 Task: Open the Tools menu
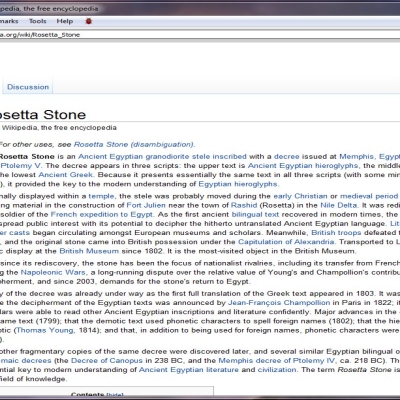[37, 21]
